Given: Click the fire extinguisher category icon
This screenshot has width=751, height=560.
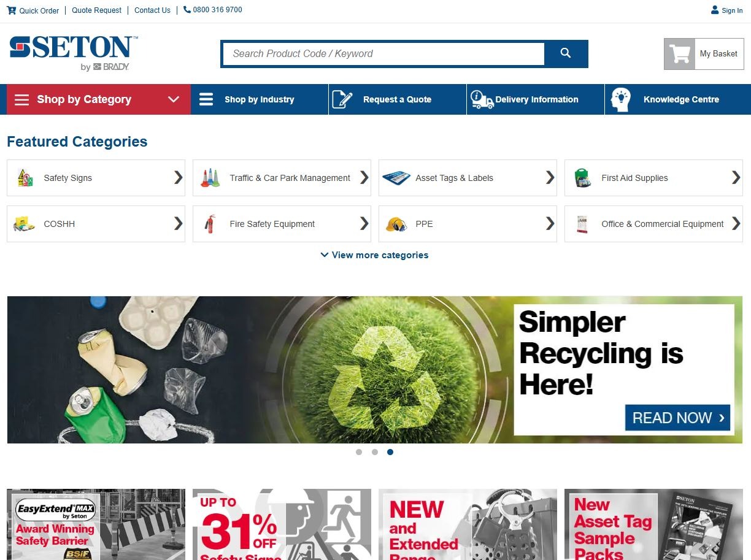Looking at the screenshot, I should [210, 224].
